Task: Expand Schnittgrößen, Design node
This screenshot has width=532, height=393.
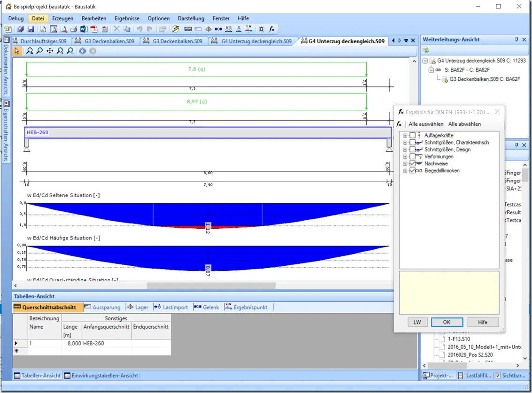Action: click(405, 150)
